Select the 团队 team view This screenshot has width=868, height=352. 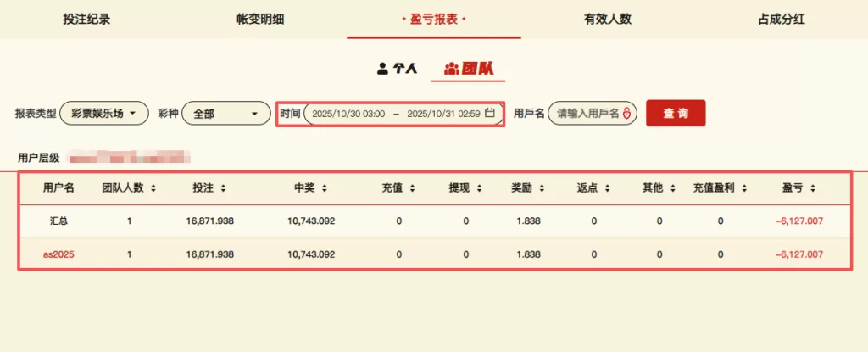coord(468,69)
